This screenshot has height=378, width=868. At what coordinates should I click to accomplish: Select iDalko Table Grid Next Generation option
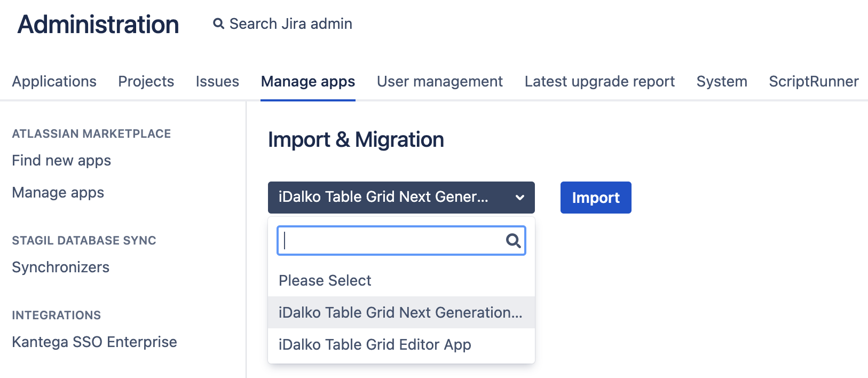[401, 312]
